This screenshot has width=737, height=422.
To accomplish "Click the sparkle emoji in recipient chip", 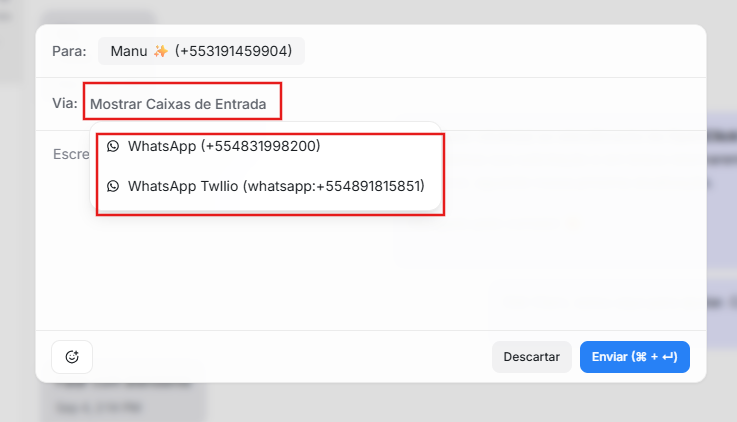I will click(x=160, y=51).
